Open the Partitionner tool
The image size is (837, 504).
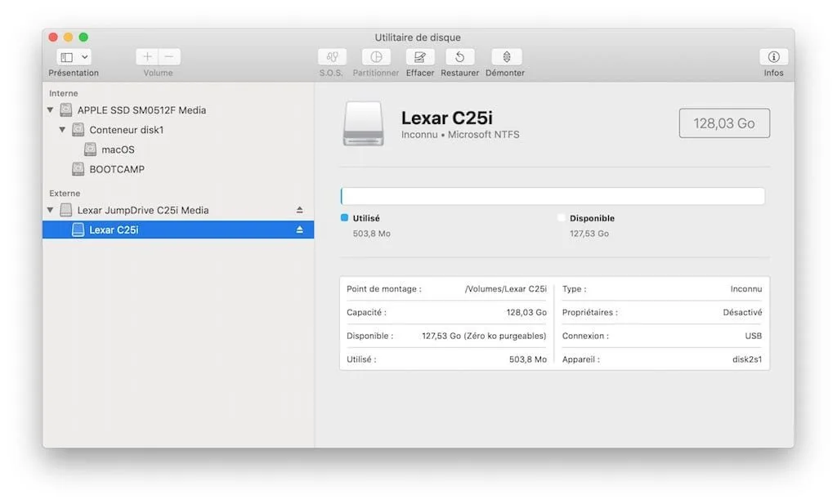375,59
